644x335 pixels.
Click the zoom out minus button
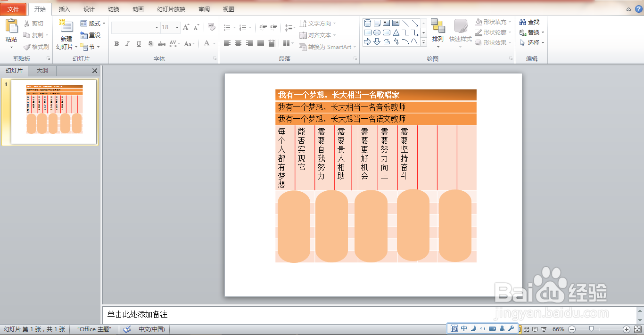(572, 329)
